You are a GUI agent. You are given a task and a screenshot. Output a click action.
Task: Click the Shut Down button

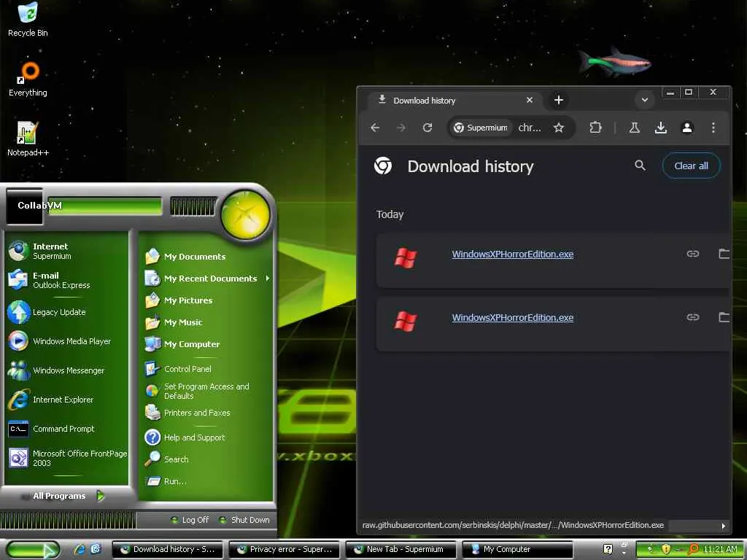coord(244,519)
